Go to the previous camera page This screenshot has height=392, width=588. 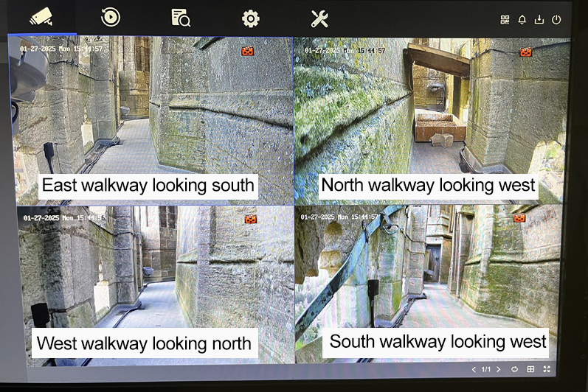[x=474, y=369]
